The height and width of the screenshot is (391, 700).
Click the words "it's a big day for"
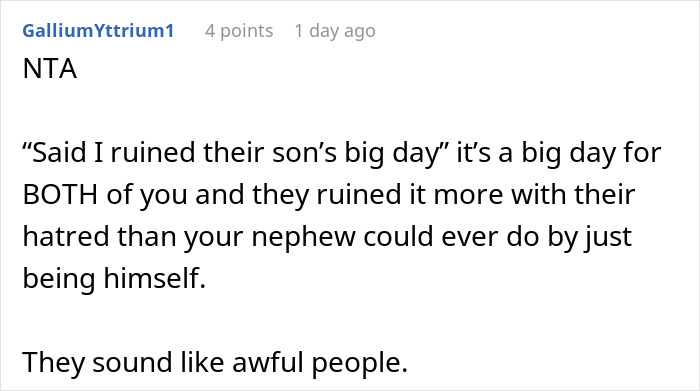click(x=558, y=153)
